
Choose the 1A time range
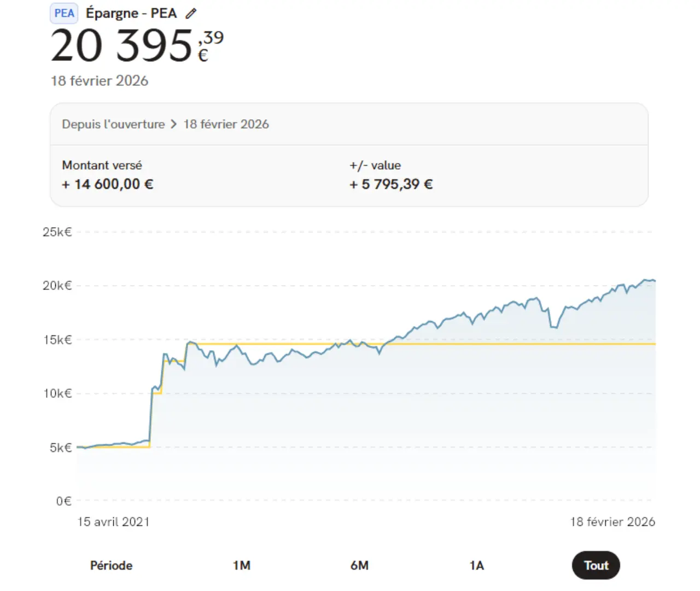click(x=477, y=565)
